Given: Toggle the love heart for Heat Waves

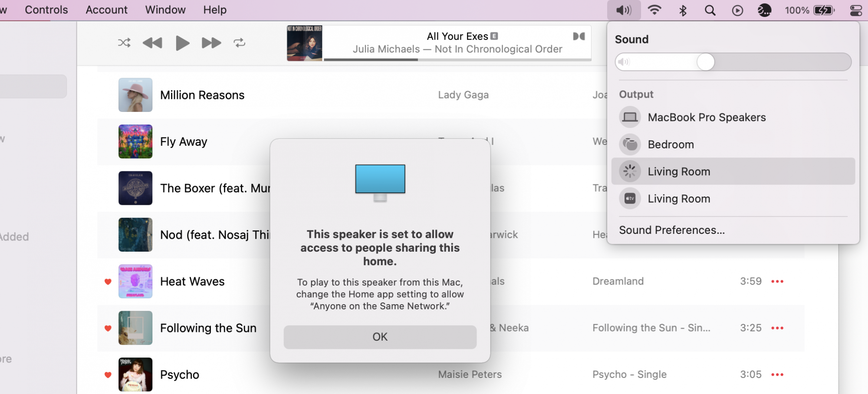Looking at the screenshot, I should 108,282.
